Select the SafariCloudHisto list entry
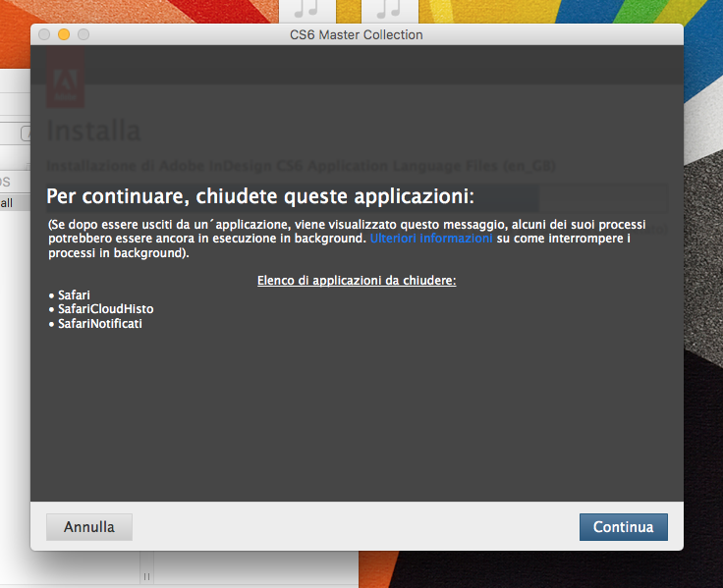The image size is (723, 588). (105, 309)
